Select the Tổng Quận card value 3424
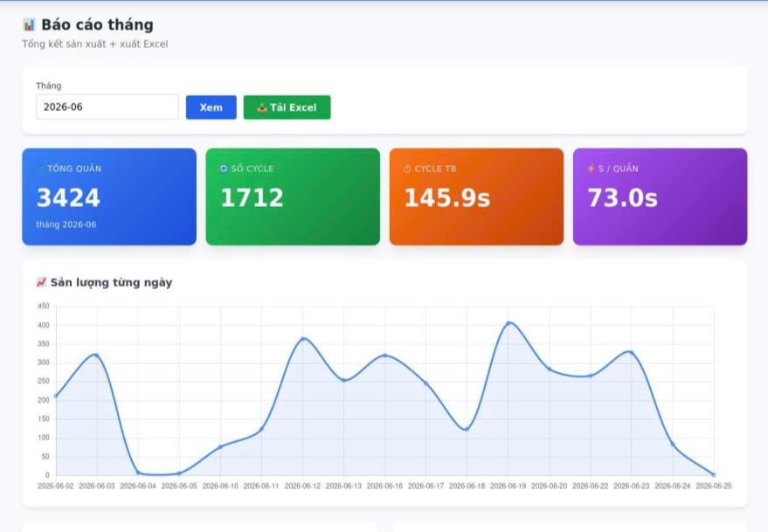Viewport: 768px width, 532px height. pos(68,198)
